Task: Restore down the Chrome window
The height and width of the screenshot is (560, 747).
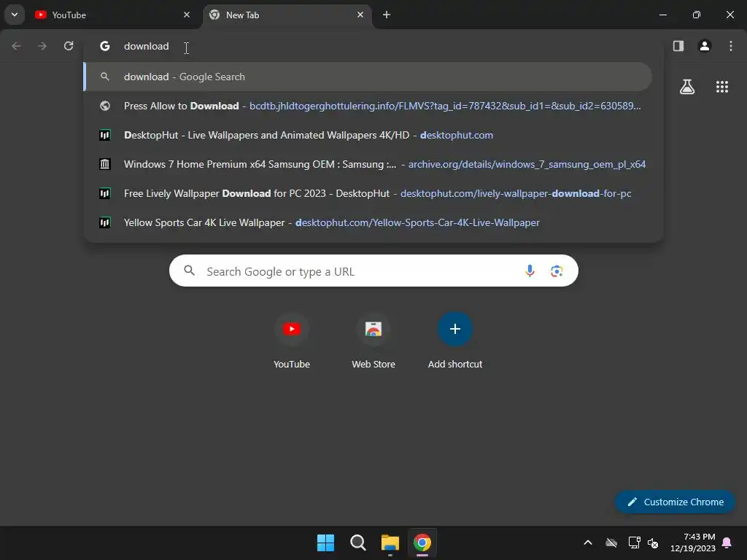Action: (697, 15)
